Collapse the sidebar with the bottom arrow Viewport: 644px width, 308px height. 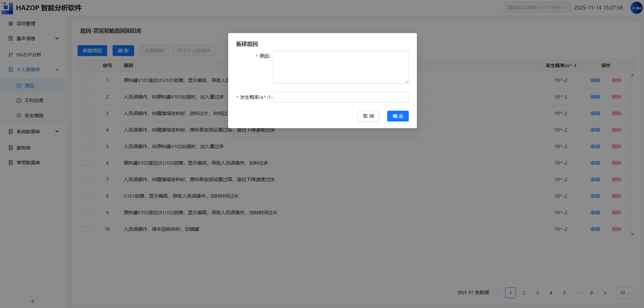coord(33,301)
